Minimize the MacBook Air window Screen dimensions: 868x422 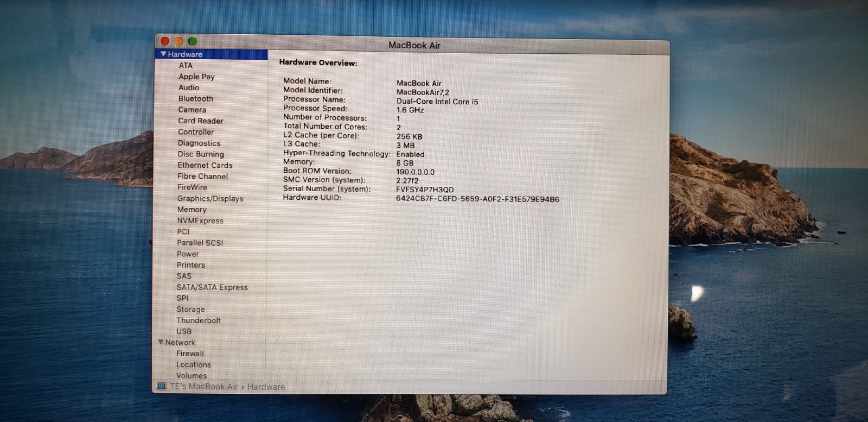coord(178,41)
